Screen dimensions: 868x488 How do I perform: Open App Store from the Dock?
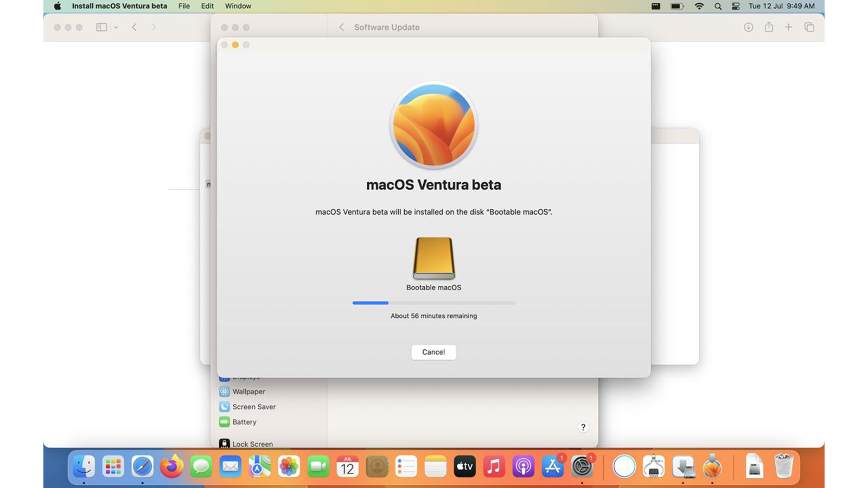tap(553, 466)
